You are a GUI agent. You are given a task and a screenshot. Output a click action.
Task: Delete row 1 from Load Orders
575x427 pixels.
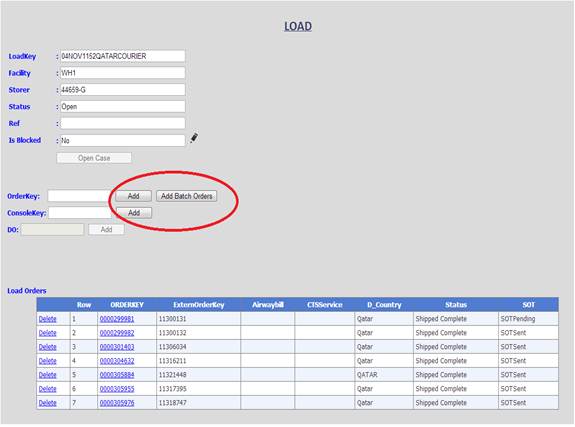click(48, 319)
